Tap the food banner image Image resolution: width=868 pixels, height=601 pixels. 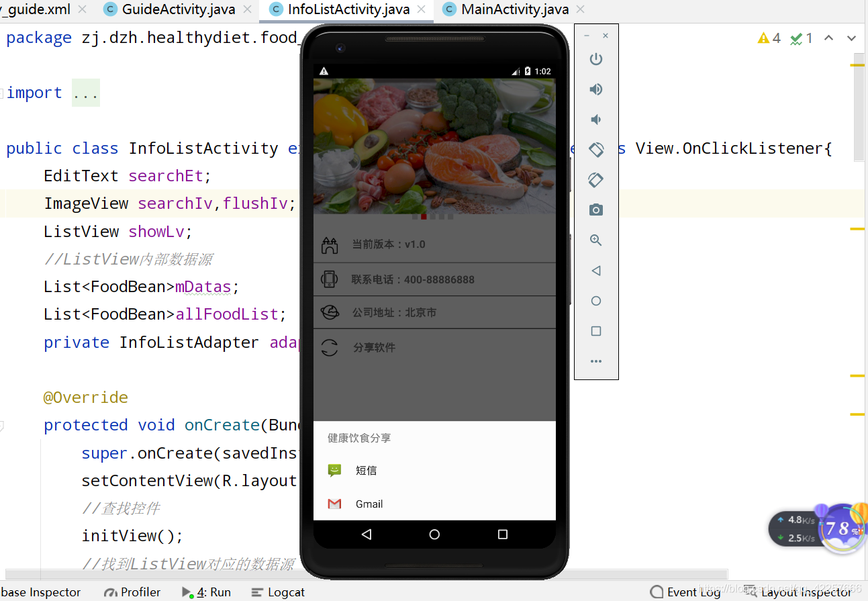tap(434, 146)
